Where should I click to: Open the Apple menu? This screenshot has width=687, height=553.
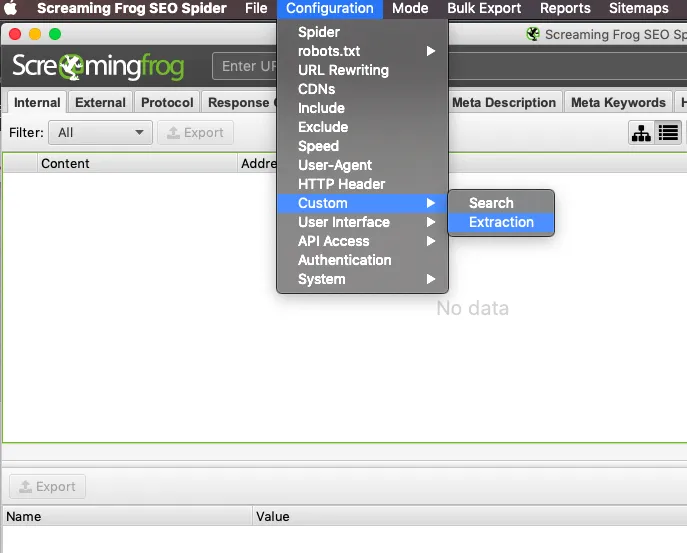(x=10, y=8)
